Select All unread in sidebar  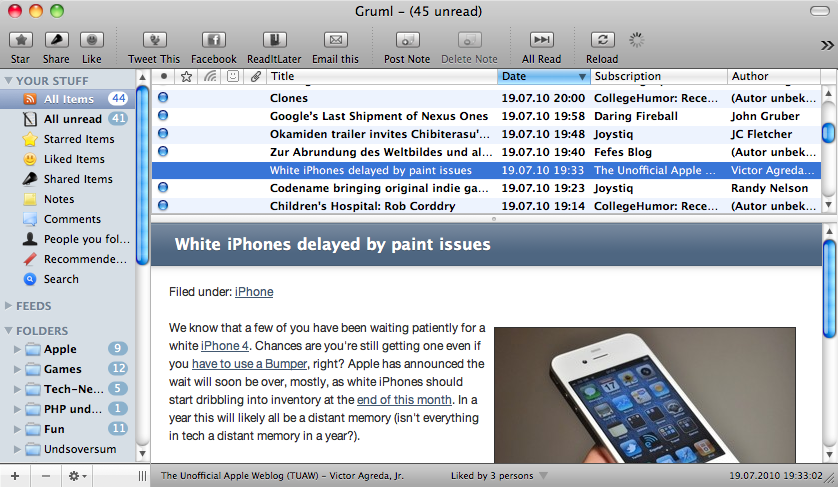click(67, 119)
